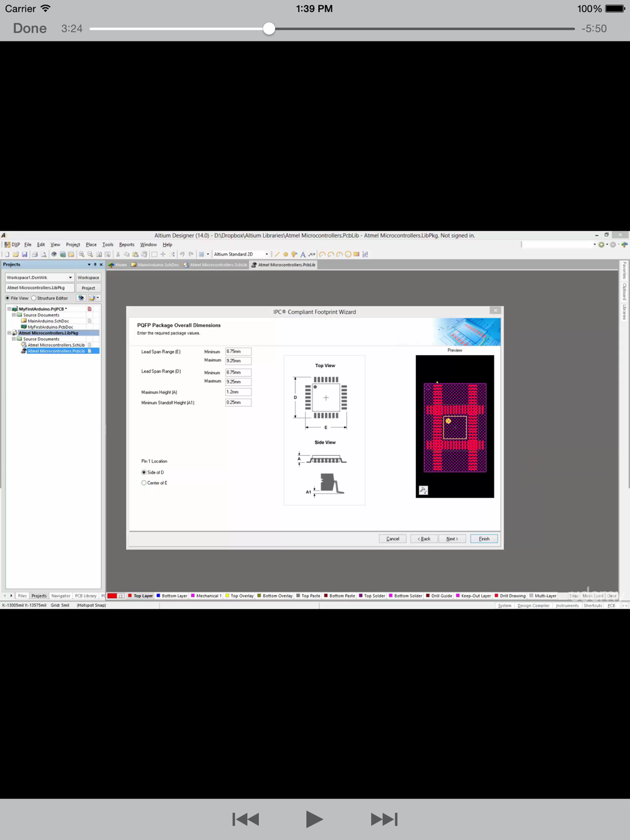Skip to previous track in video player

[246, 819]
